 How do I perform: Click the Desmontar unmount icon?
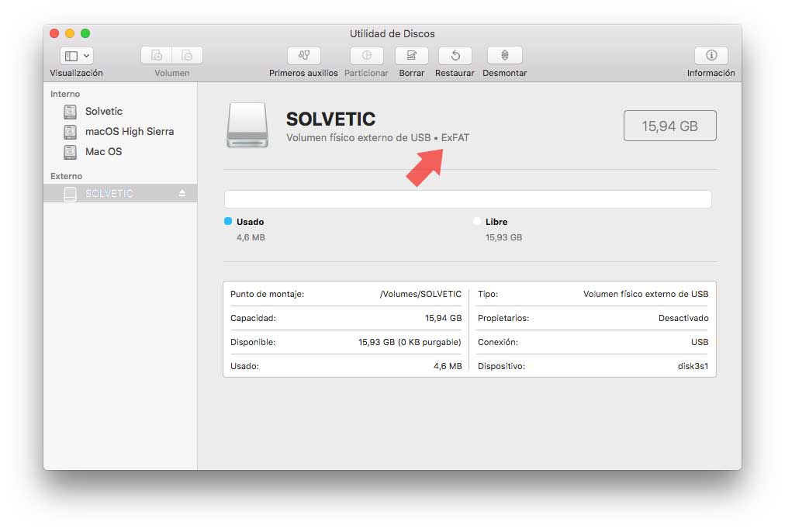pos(505,55)
